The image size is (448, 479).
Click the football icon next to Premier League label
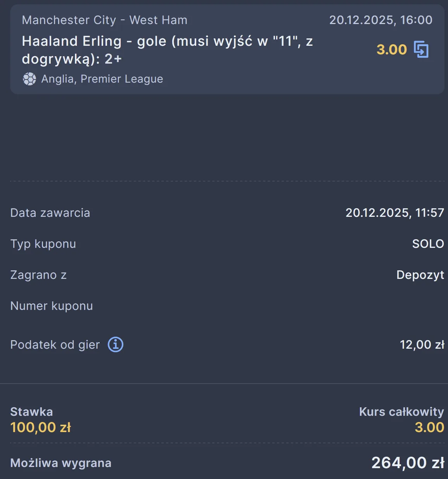pyautogui.click(x=30, y=79)
